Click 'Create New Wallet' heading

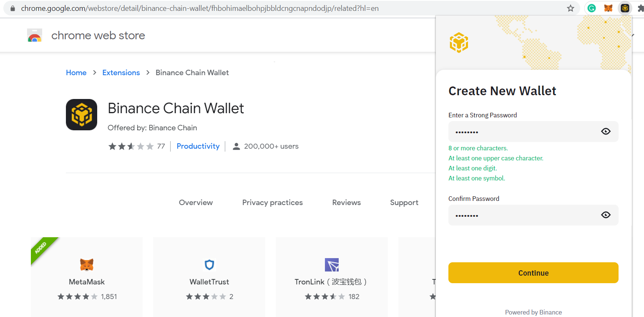tap(502, 91)
